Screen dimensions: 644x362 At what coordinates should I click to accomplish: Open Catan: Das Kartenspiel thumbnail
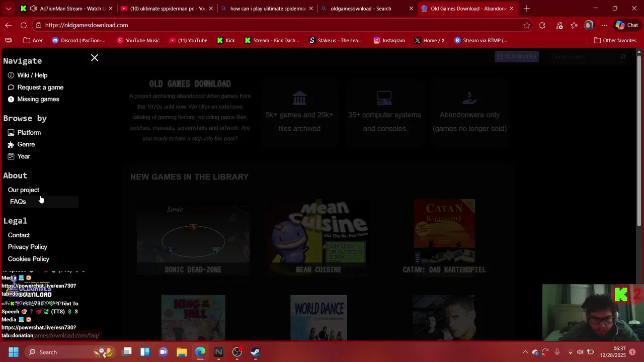click(444, 231)
